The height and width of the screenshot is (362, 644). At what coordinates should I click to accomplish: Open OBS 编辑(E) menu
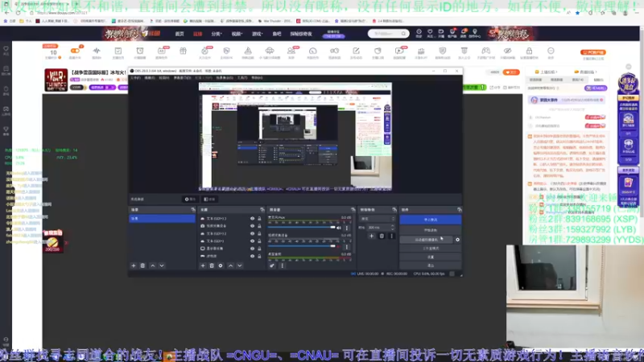click(x=150, y=78)
